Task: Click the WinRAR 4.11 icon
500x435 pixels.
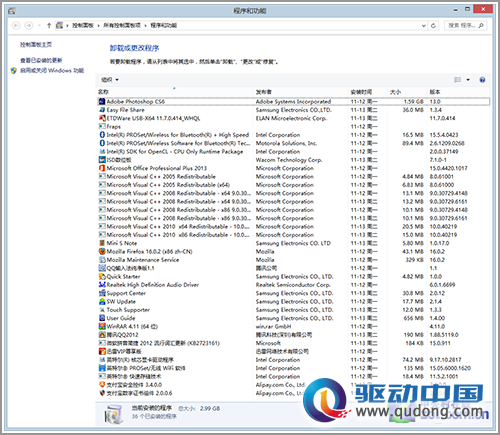Action: pos(102,326)
